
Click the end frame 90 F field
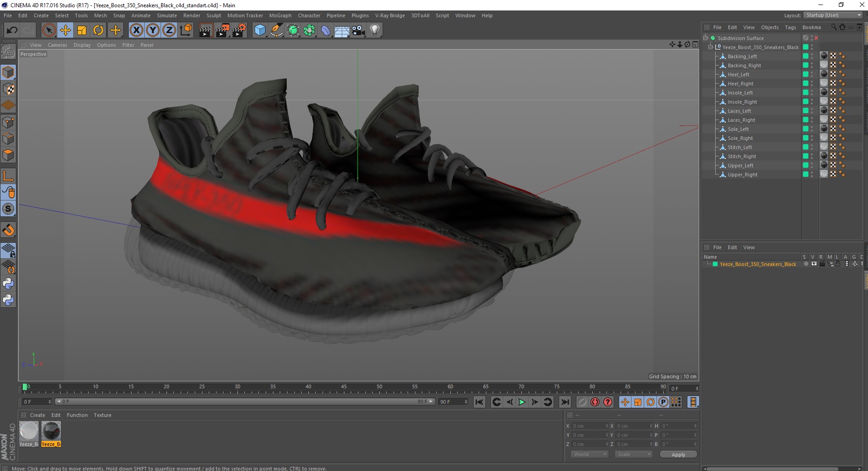click(x=453, y=402)
